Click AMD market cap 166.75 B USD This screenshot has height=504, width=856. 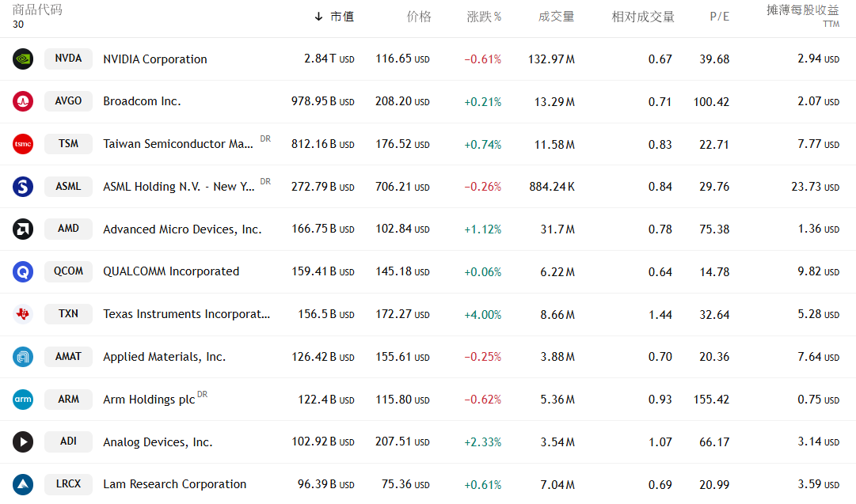[323, 229]
